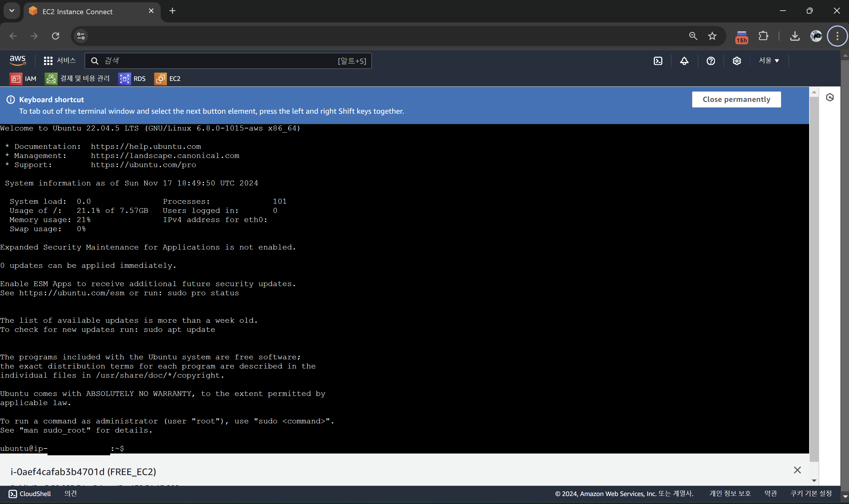Click the https://landscape.canonical.com text

[x=165, y=156]
